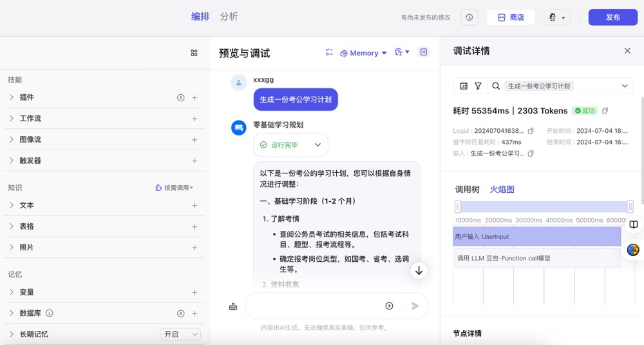Click the auto-add icon in 数据库 row
This screenshot has height=345, width=644.
pos(181,313)
